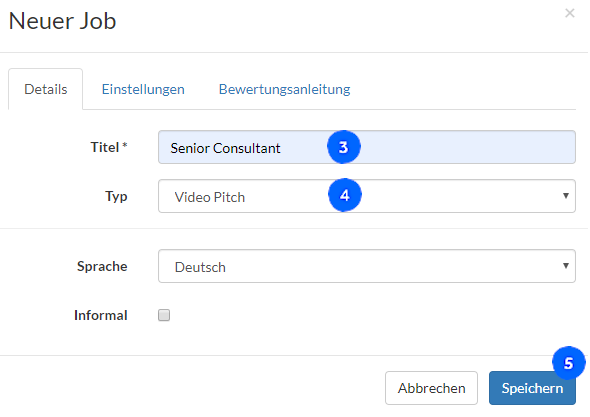Click the blue step 3 badge

344,147
